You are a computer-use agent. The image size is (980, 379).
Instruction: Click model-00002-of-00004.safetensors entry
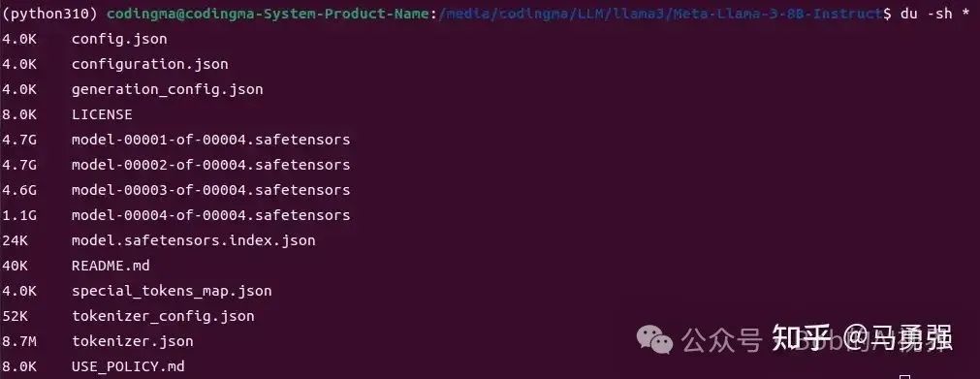(211, 165)
